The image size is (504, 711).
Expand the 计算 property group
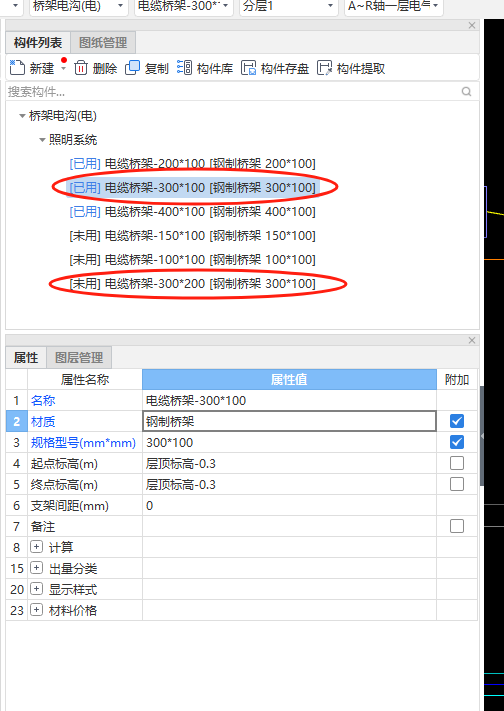36,547
